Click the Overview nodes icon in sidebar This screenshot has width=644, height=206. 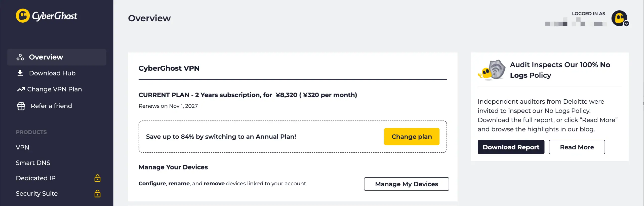[20, 57]
